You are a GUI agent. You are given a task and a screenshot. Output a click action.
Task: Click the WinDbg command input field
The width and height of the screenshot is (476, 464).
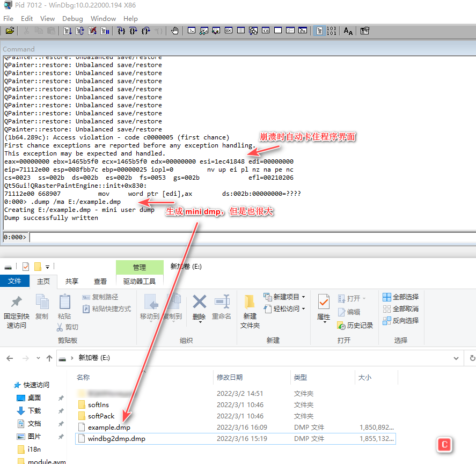point(253,237)
